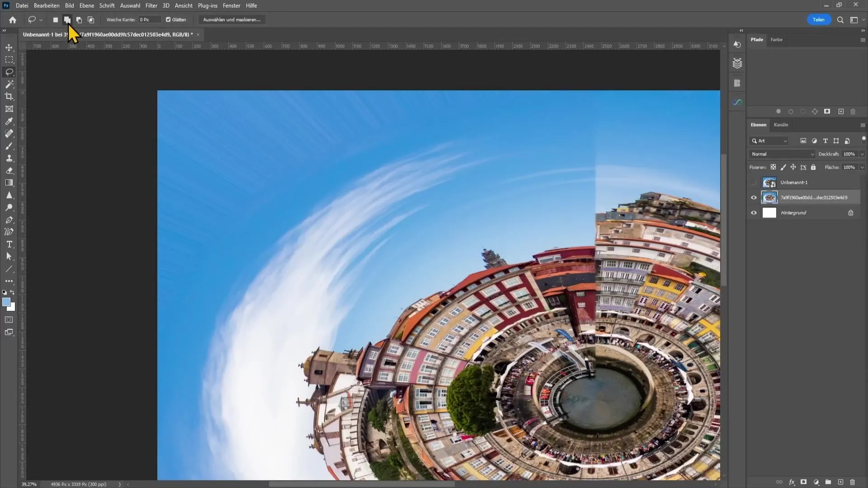The image size is (868, 488).
Task: Toggle the Glätten checkbox
Action: [168, 20]
